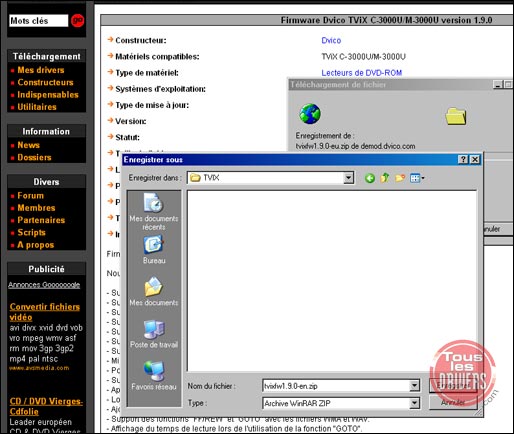Open the A propos page

click(36, 245)
